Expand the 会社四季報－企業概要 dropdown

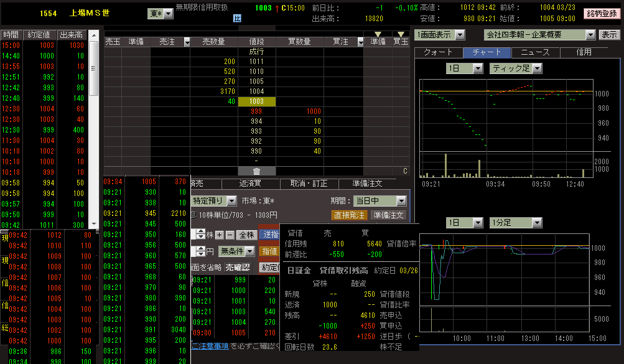point(590,35)
